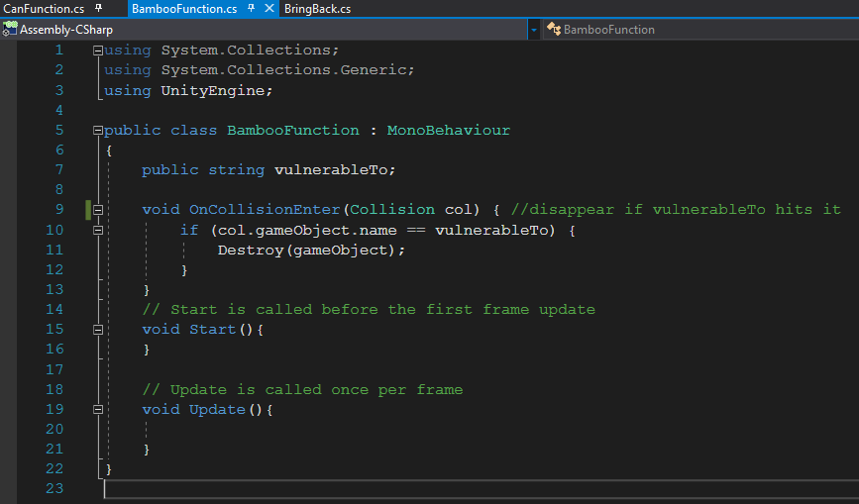Screen dimensions: 859x504
Task: Collapse the Start method block
Action: (x=98, y=330)
